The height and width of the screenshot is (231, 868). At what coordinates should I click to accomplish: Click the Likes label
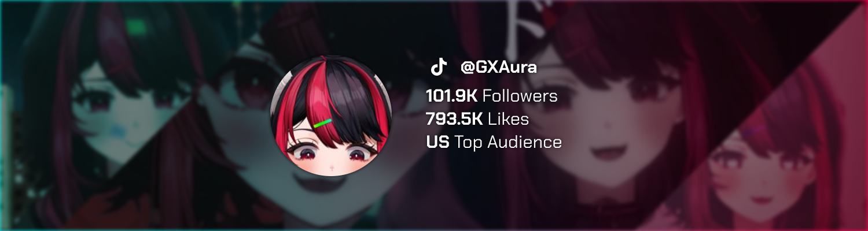(x=508, y=119)
